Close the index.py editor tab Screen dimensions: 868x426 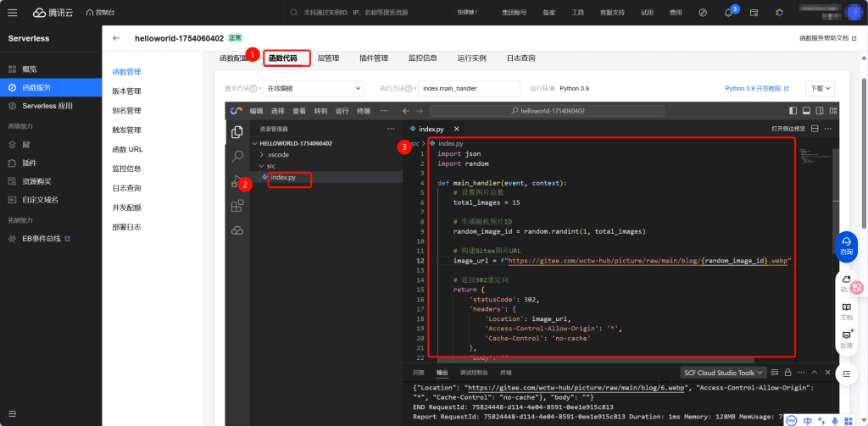(457, 129)
